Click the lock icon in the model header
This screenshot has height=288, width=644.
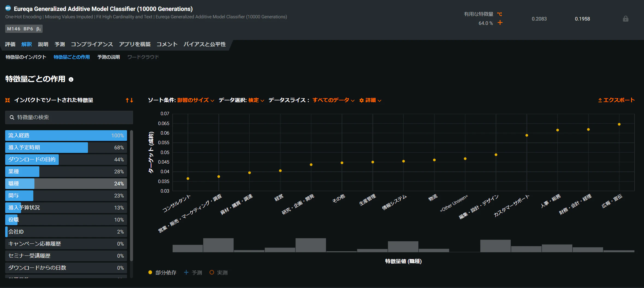tap(625, 19)
